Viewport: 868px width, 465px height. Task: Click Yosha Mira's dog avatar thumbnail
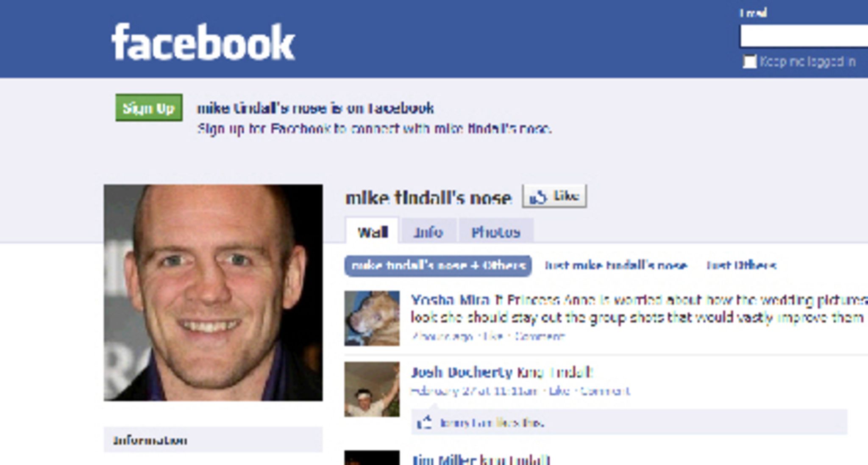tap(372, 318)
